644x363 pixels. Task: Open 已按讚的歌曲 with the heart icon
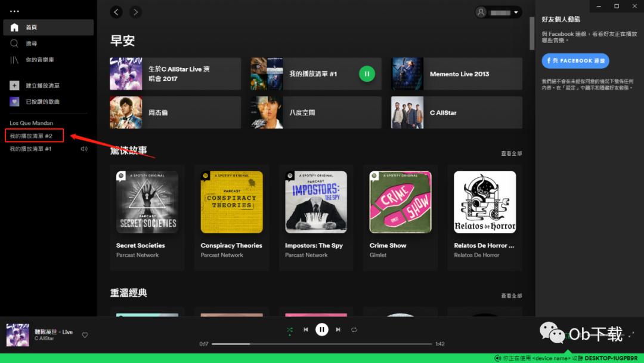click(x=13, y=101)
